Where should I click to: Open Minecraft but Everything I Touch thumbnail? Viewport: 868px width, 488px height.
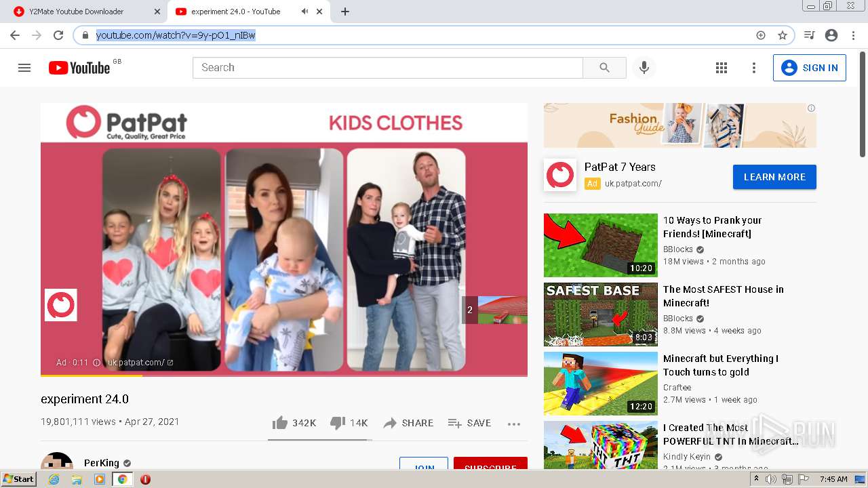[x=601, y=384]
